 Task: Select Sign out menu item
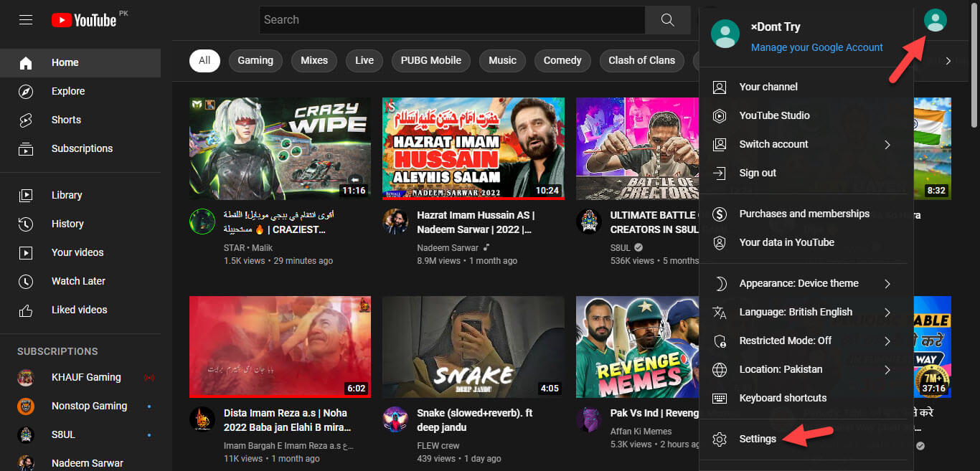[758, 173]
